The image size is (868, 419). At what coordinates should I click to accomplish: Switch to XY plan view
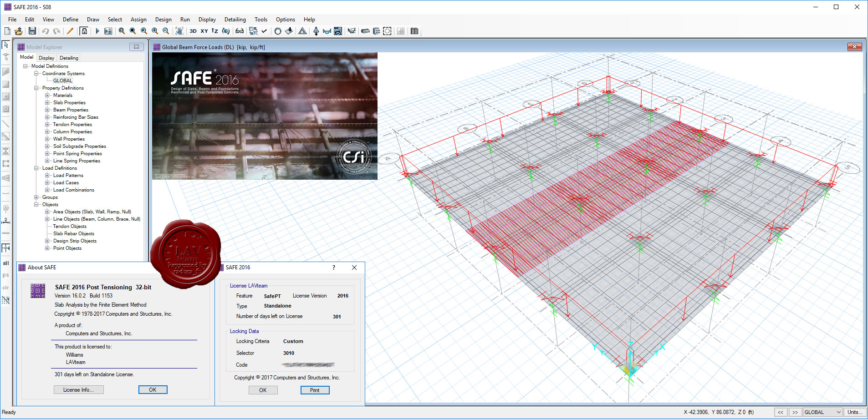(204, 31)
